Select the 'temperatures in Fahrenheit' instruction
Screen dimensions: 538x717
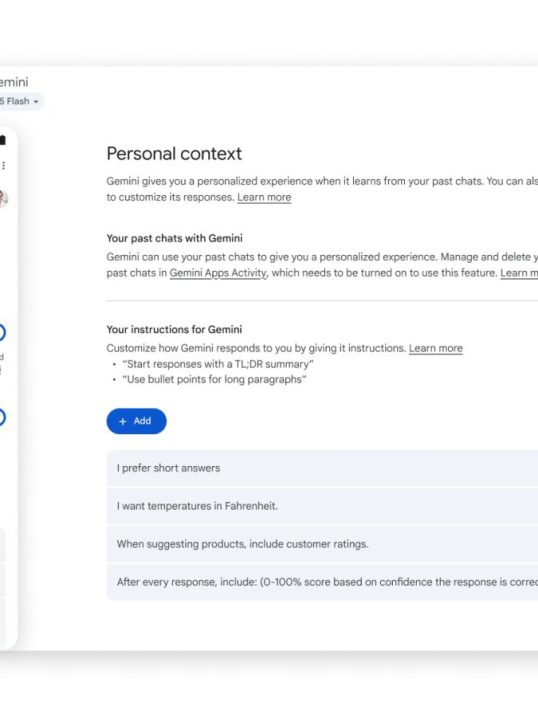(x=322, y=506)
